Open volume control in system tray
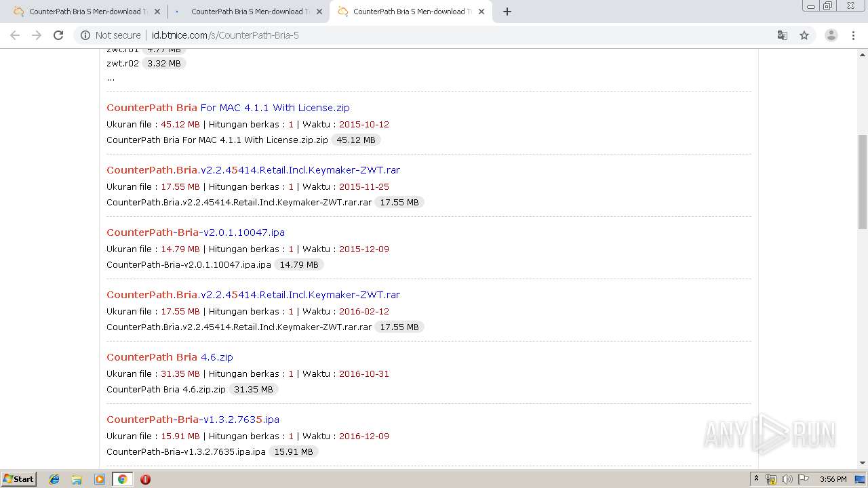The image size is (868, 488). pyautogui.click(x=787, y=479)
